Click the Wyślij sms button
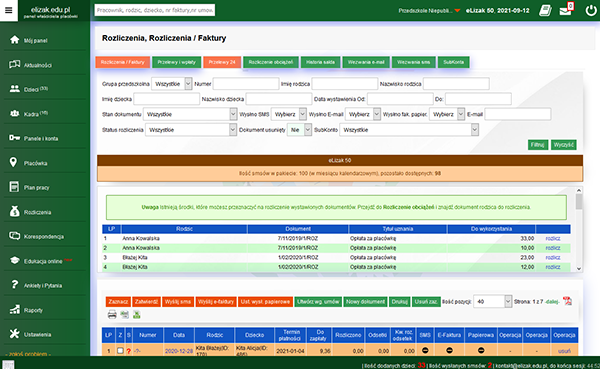The image size is (600, 369). pos(178,302)
